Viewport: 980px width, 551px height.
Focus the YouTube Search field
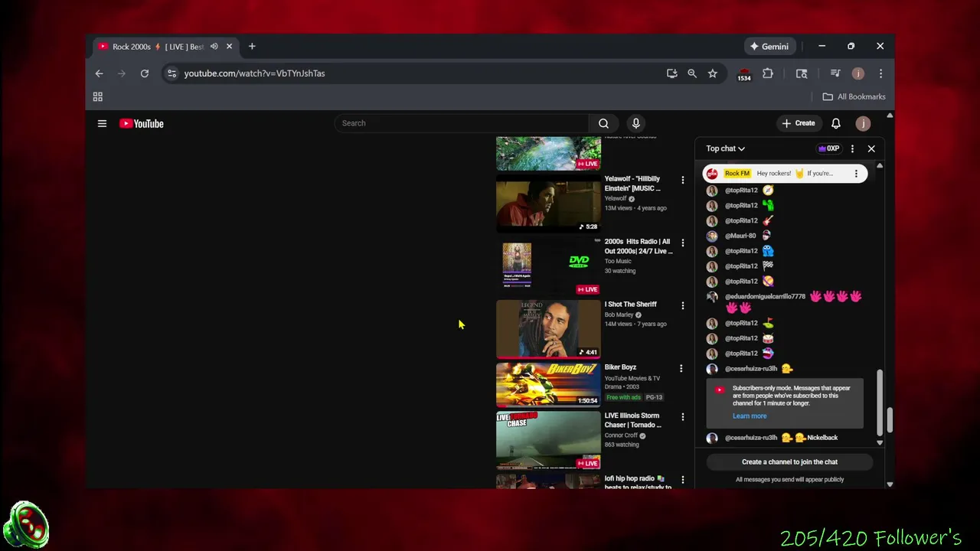462,123
